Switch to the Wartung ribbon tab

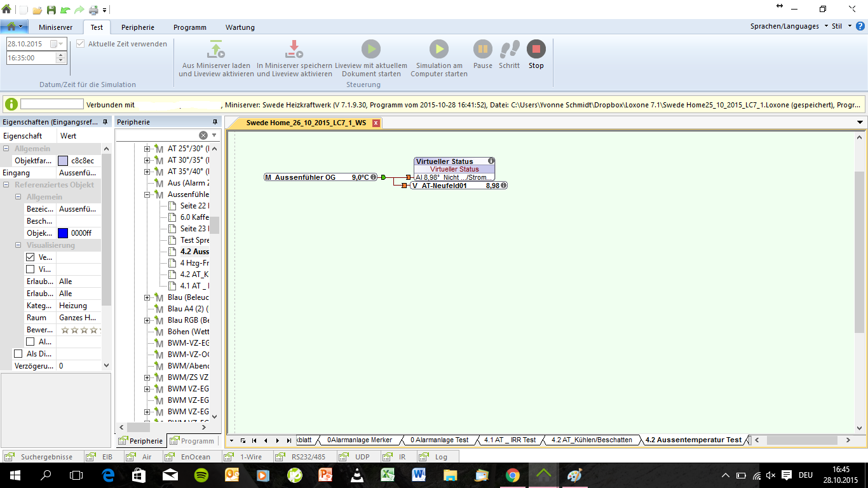pos(240,27)
